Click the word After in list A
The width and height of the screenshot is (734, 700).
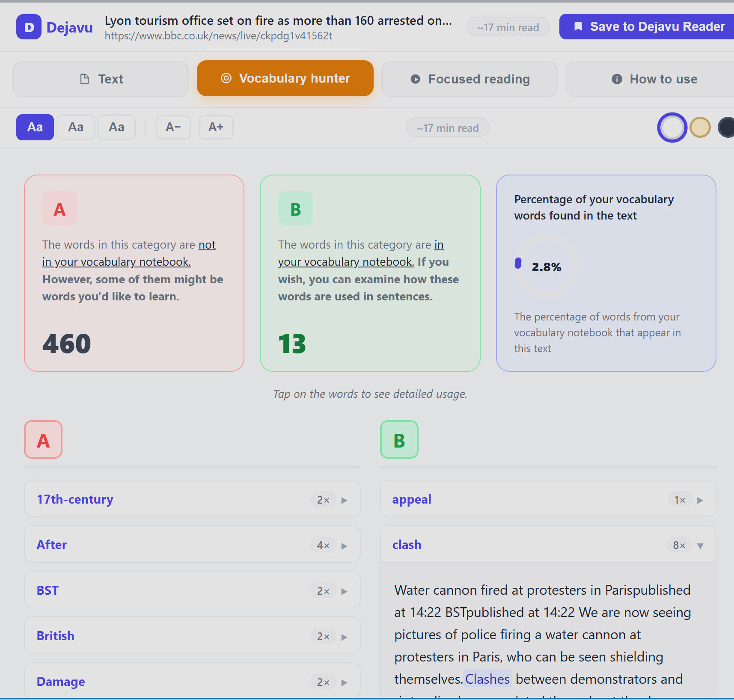[x=52, y=545]
